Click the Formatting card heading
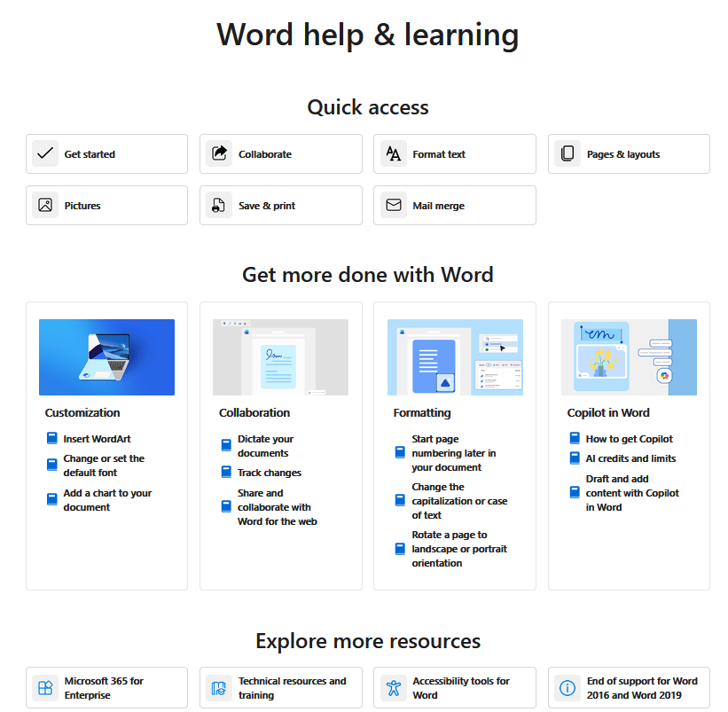The width and height of the screenshot is (728, 712). 422,412
